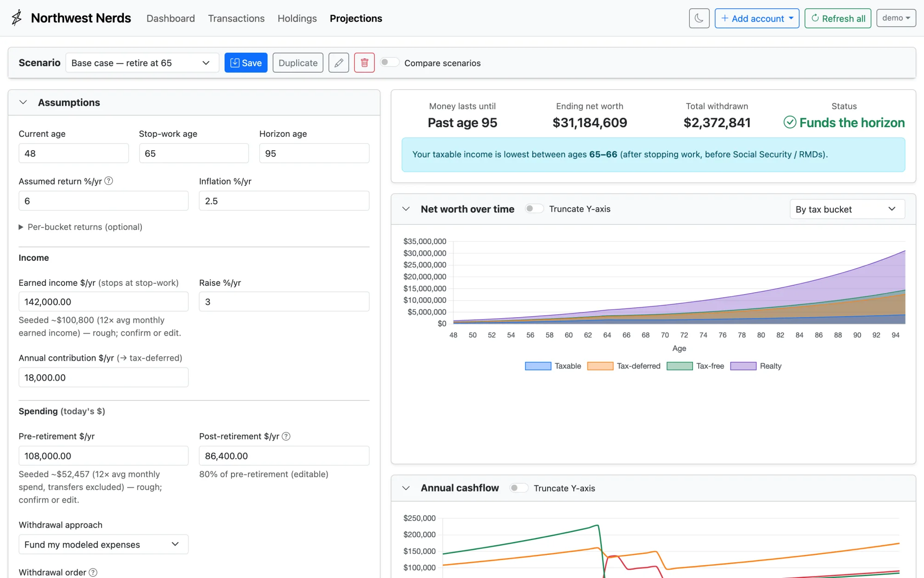Screen dimensions: 924x578
Task: Toggle the Realty legend swatch
Action: 743,366
